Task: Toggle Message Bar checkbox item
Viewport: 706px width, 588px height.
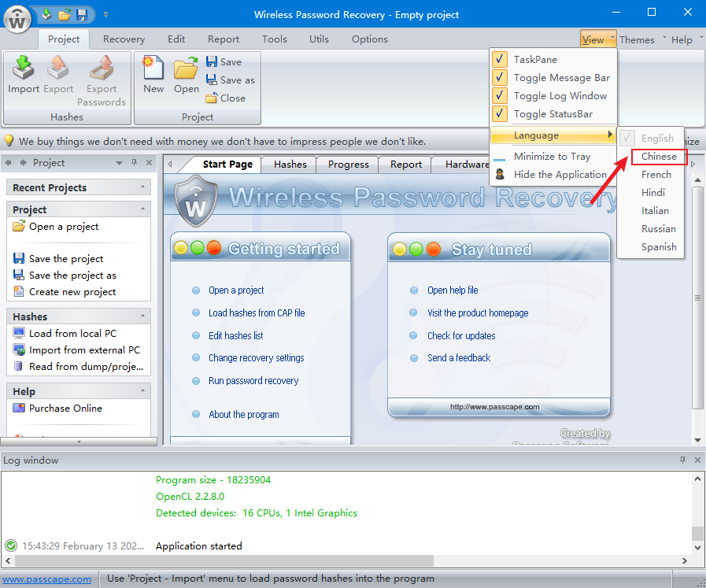Action: point(499,77)
